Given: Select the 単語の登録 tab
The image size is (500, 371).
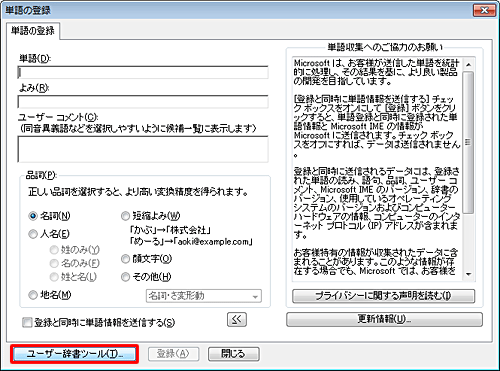Looking at the screenshot, I should click(33, 31).
